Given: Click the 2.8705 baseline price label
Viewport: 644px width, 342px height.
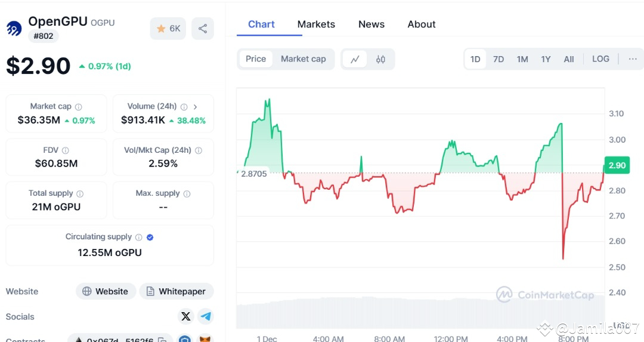Looking at the screenshot, I should pos(254,174).
